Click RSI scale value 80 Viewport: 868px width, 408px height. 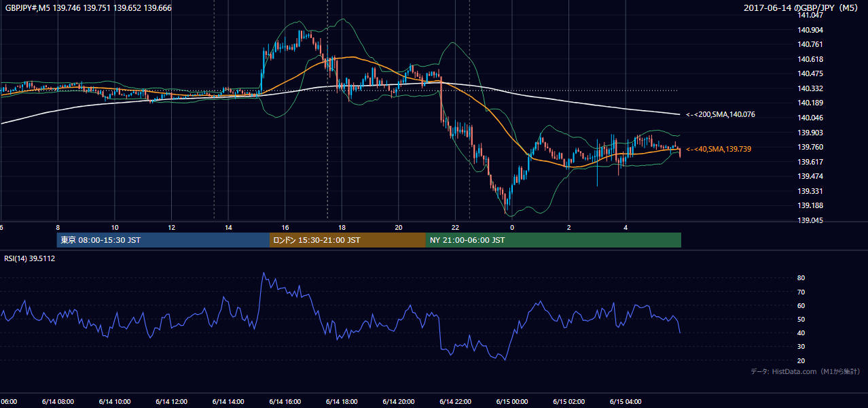(x=801, y=278)
